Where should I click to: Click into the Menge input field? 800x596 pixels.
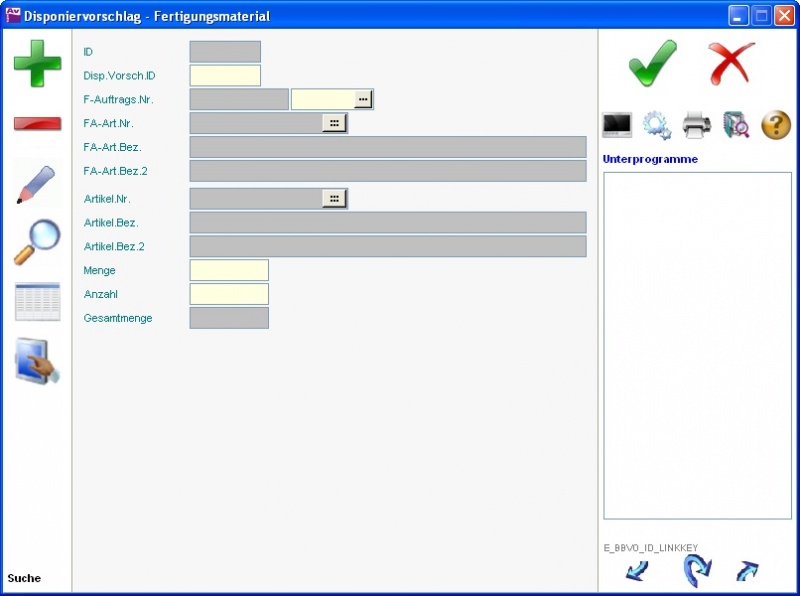pos(229,271)
